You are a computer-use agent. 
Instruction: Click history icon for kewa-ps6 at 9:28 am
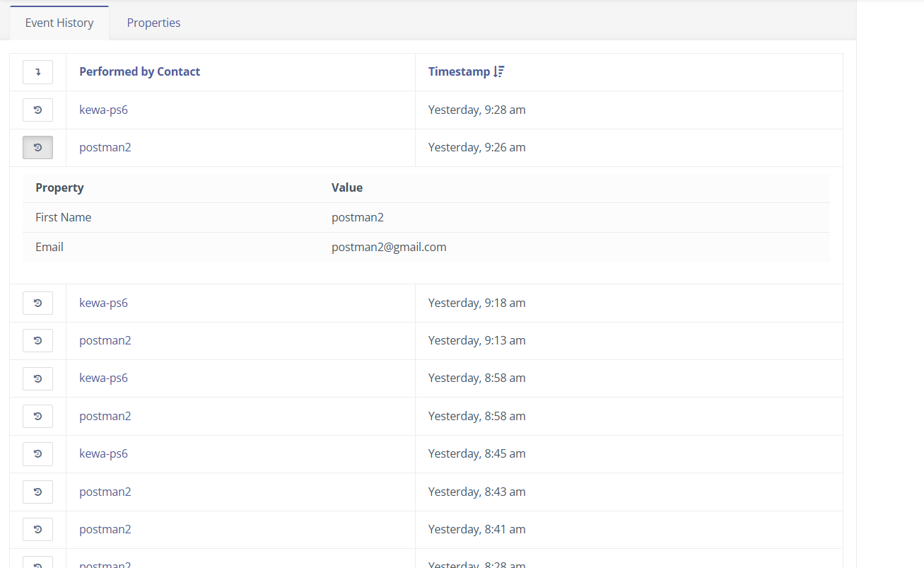tap(37, 110)
